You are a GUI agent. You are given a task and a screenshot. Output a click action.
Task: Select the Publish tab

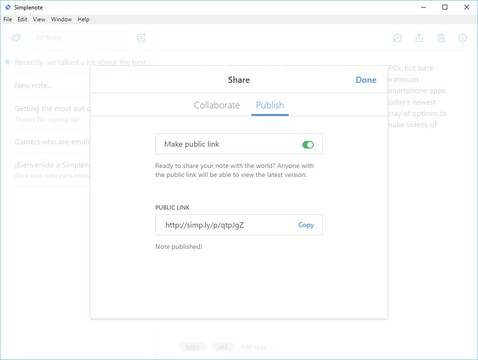(x=270, y=105)
